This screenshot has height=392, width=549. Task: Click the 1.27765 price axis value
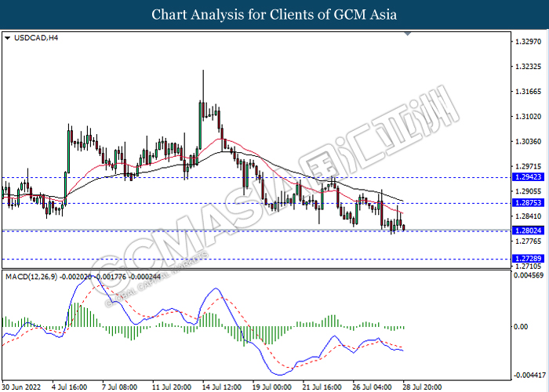[529, 241]
